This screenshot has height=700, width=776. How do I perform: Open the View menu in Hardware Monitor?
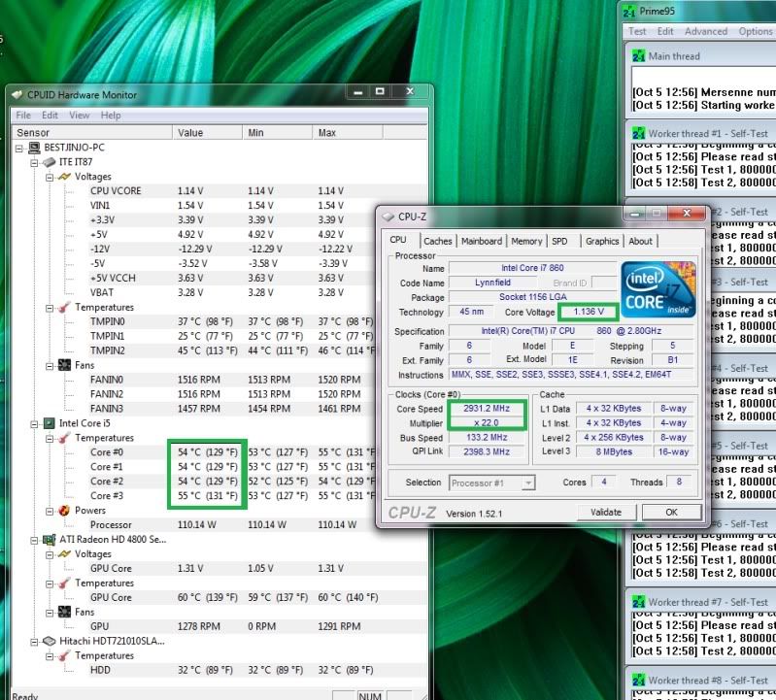pos(79,115)
